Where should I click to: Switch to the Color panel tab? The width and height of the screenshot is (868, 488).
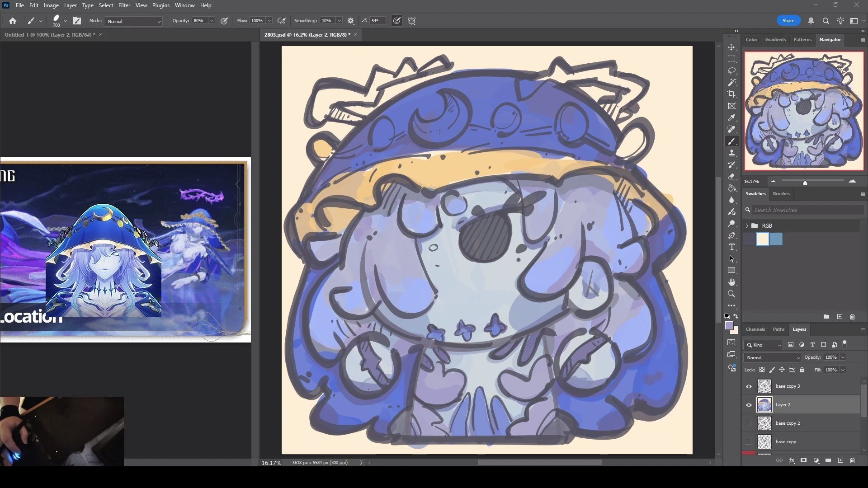tap(751, 40)
